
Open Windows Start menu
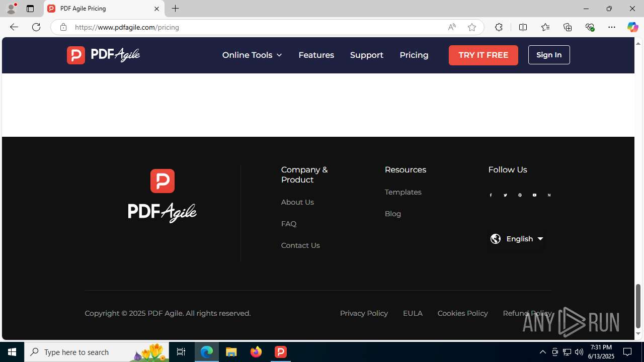pos(12,352)
